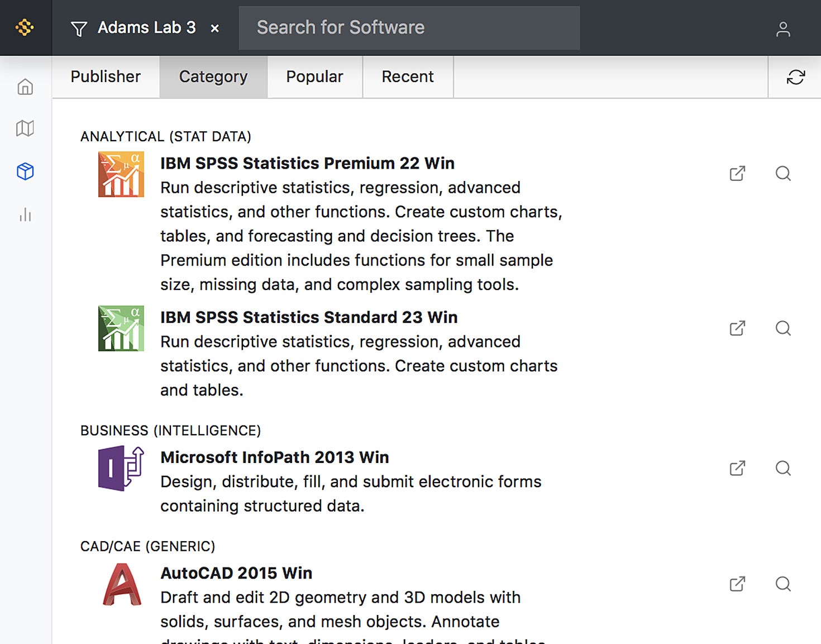
Task: Click the SPSS Premium description paragraph
Action: (x=361, y=236)
